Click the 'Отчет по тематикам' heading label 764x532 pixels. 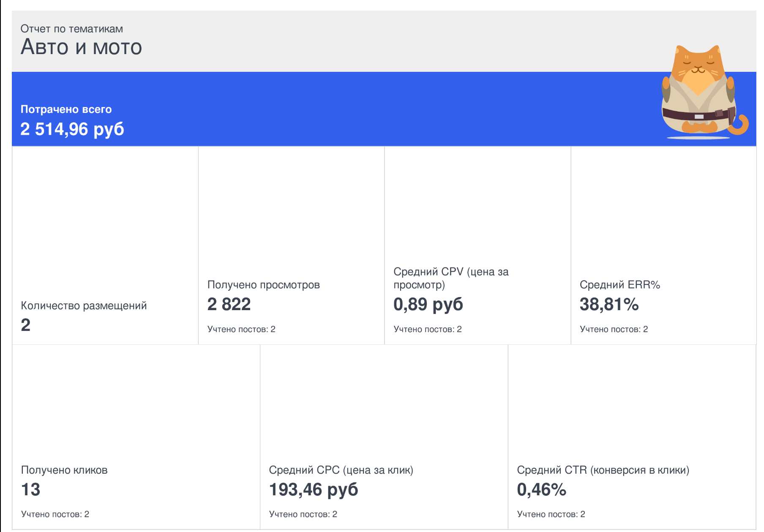pyautogui.click(x=72, y=29)
